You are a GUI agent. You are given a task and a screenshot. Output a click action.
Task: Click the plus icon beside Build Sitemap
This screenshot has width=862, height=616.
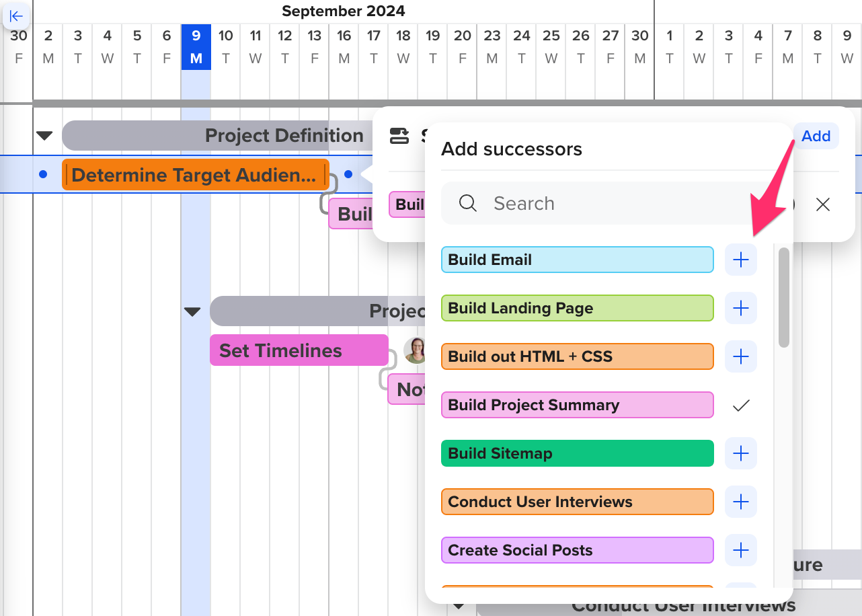pyautogui.click(x=740, y=453)
